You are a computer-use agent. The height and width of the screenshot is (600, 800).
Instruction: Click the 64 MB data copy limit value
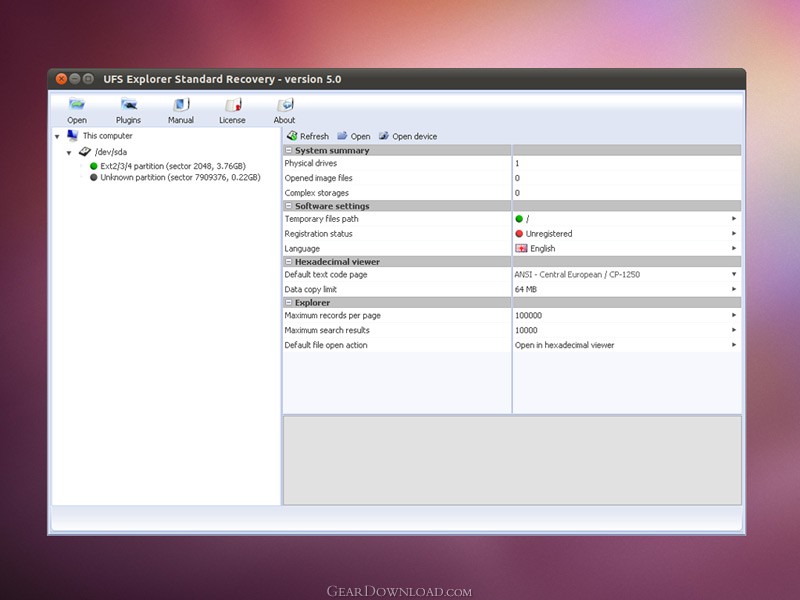526,289
